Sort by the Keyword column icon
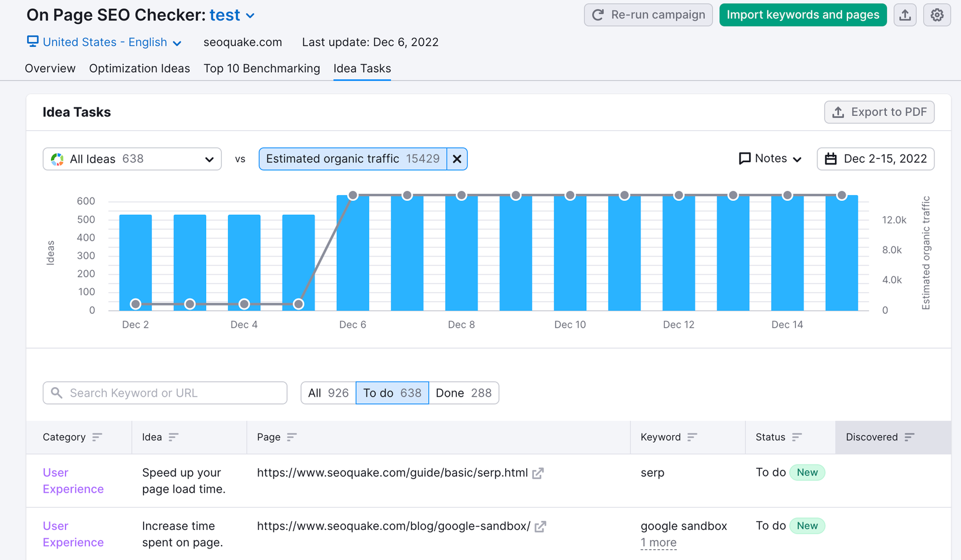 692,437
